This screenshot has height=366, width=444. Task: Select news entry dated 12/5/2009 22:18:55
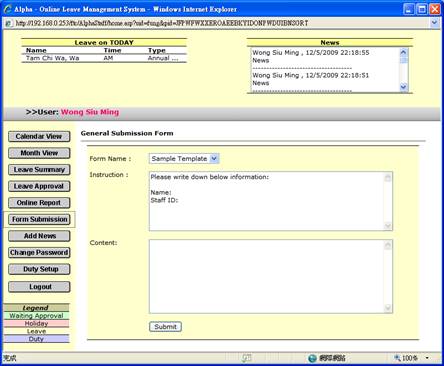(311, 53)
